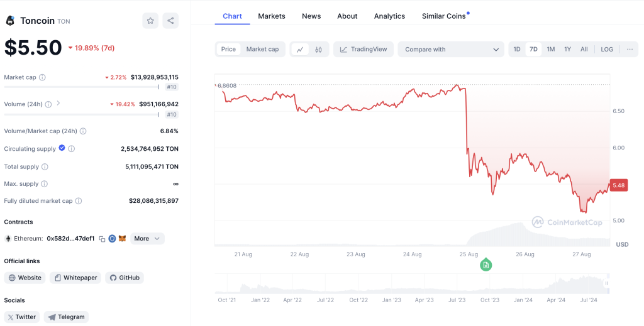Select 1M time range

pos(551,49)
